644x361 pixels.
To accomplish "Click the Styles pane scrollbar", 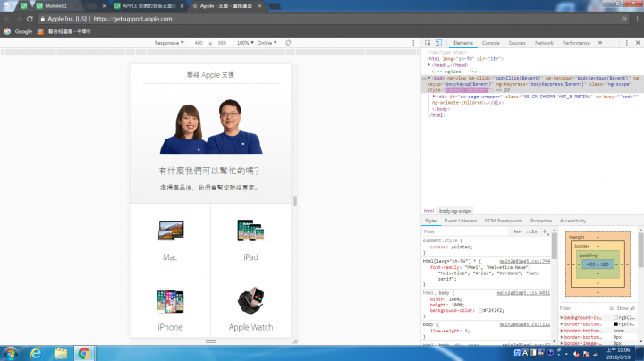I will click(x=554, y=246).
